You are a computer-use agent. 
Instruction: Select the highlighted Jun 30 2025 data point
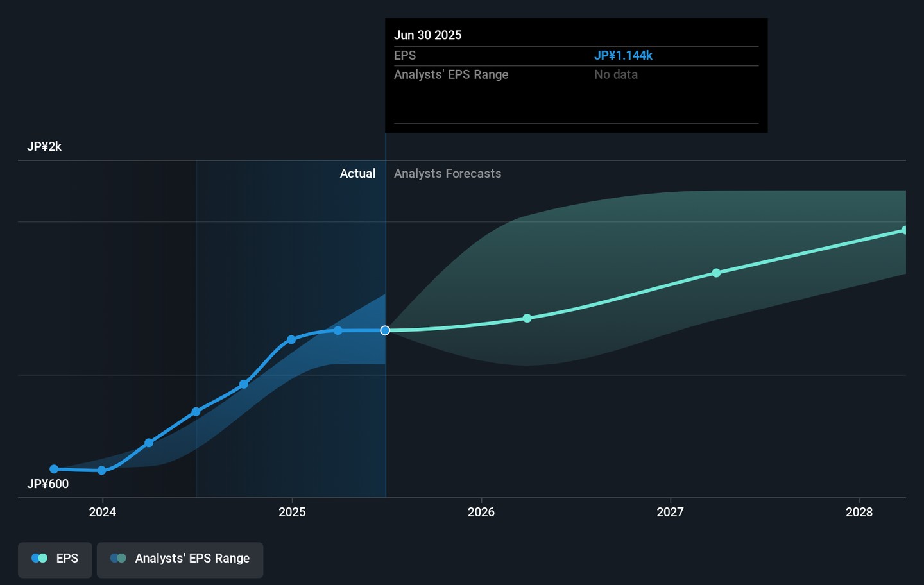[x=385, y=330]
